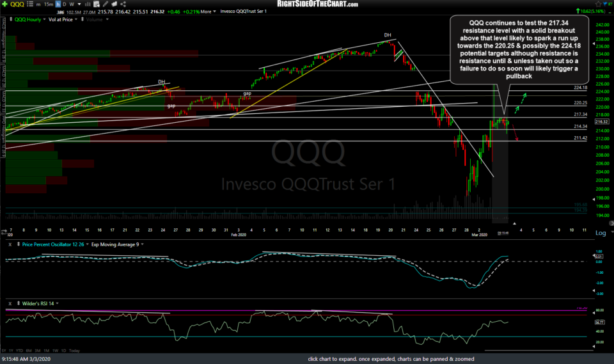Click the RSI 56.77 value tag
The image size is (614, 364).
(x=599, y=322)
